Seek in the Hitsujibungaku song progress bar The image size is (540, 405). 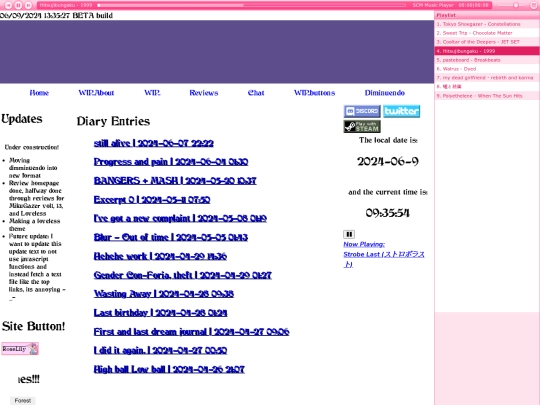(251, 5)
